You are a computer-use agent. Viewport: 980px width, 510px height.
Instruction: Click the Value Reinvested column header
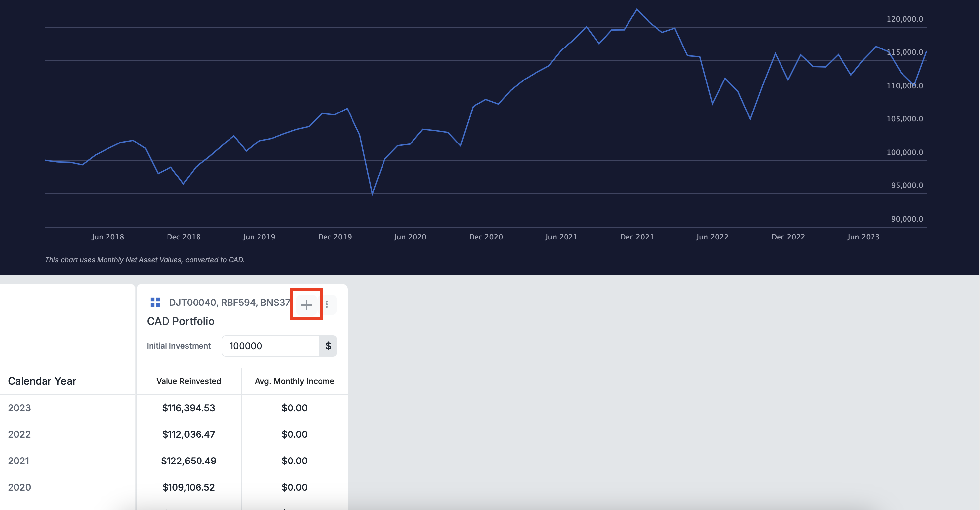188,381
